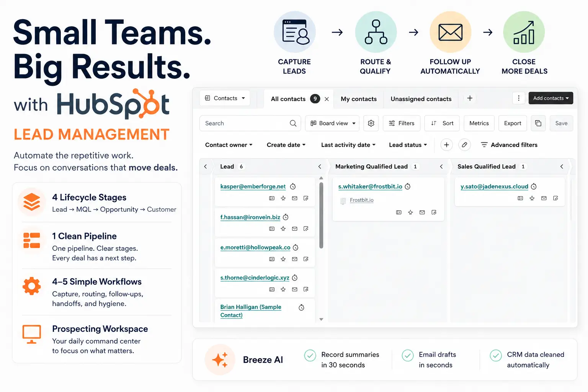Click note icon on kasper@emberforge.net card
The image size is (588, 392).
306,198
